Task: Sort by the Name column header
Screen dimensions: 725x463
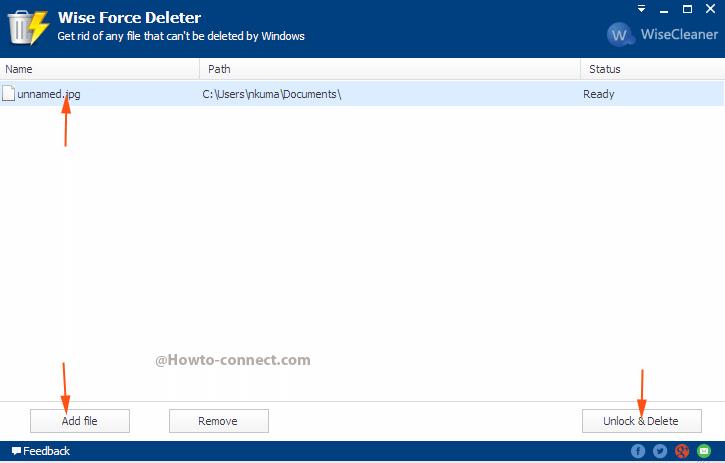Action: 99,69
